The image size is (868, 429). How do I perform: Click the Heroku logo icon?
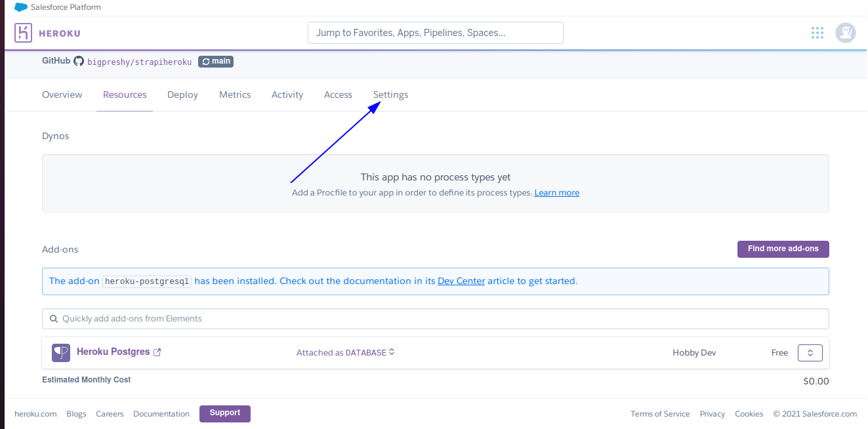pyautogui.click(x=23, y=33)
